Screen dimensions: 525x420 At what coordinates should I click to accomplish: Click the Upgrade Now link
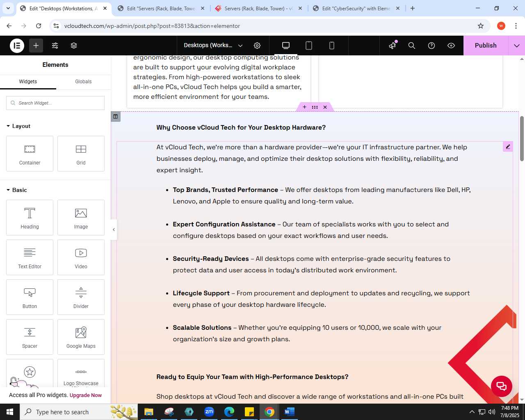click(x=86, y=395)
